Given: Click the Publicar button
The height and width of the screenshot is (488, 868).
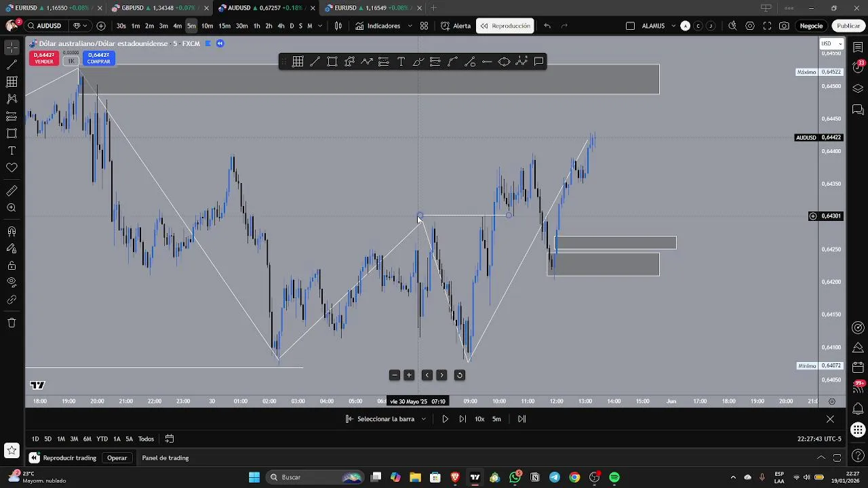Looking at the screenshot, I should (x=848, y=26).
